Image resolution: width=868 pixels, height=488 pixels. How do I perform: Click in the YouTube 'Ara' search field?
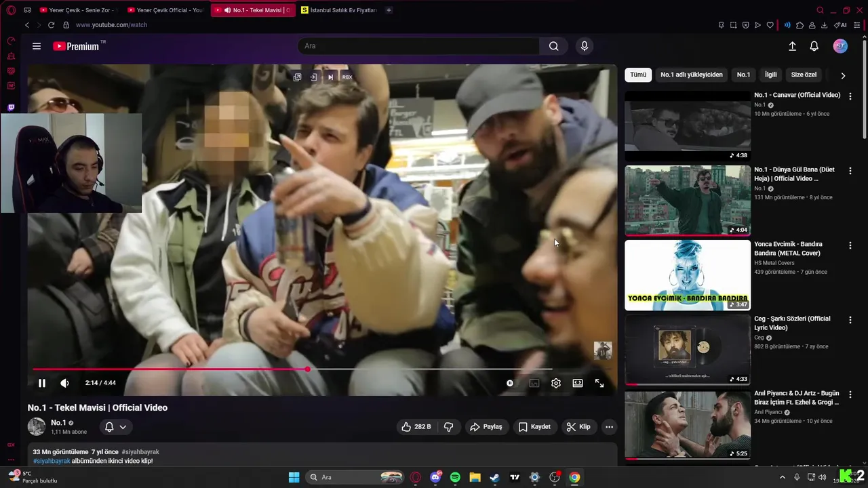418,46
